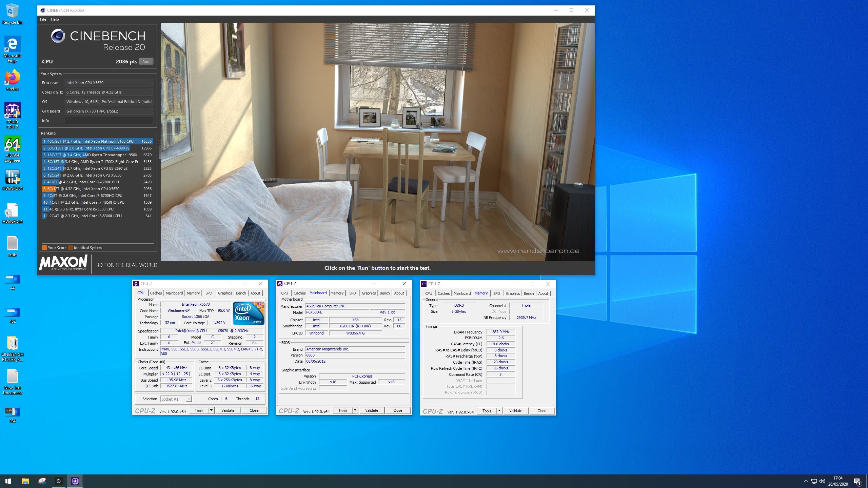Click Validate in the middle CPU-Z window
The width and height of the screenshot is (868, 488).
[372, 410]
